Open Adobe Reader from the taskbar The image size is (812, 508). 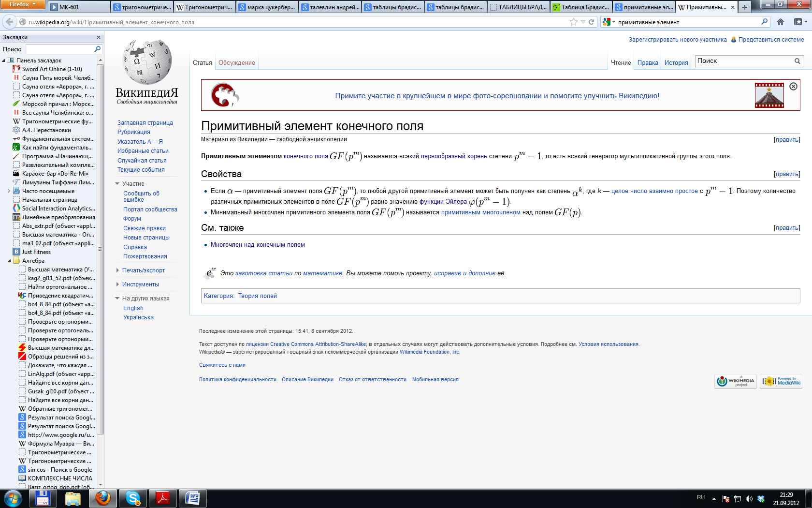(162, 498)
